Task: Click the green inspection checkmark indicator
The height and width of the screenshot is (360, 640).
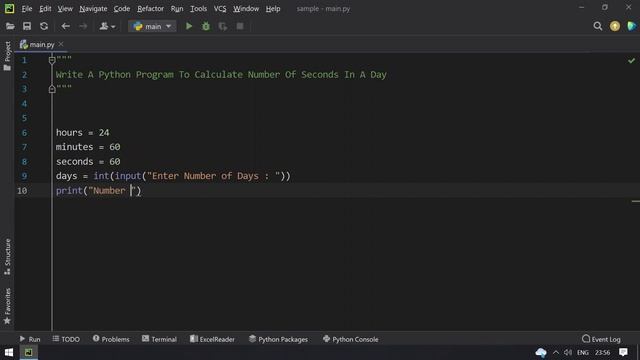Action: point(631,61)
